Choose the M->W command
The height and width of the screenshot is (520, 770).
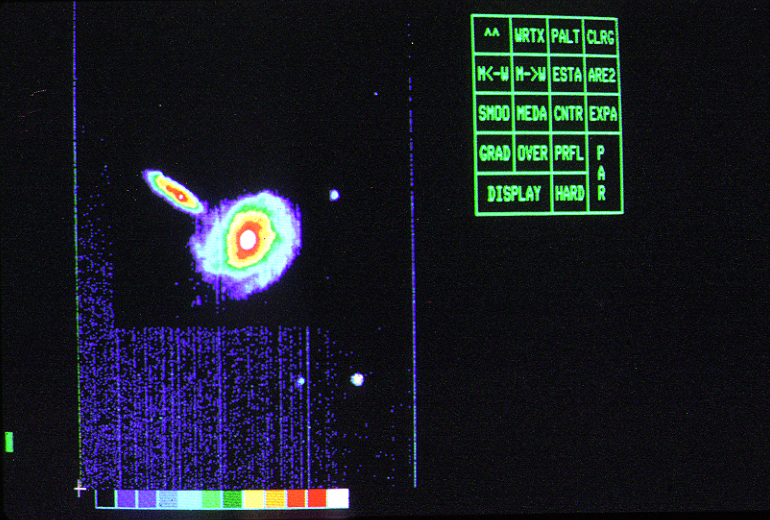pos(530,74)
